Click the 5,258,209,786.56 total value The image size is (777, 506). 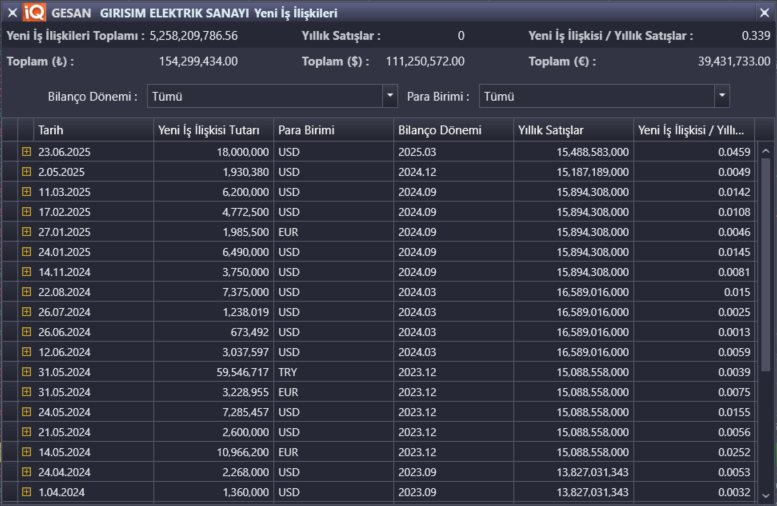pyautogui.click(x=193, y=36)
